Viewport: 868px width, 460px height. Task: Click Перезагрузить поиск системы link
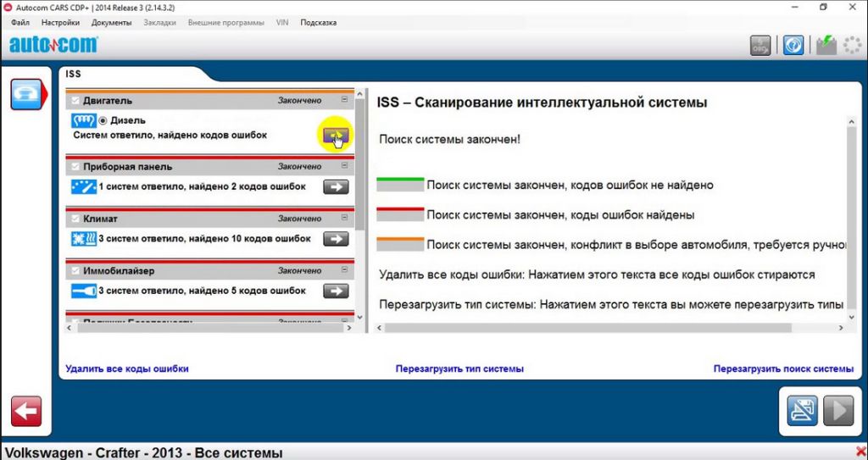(x=783, y=369)
